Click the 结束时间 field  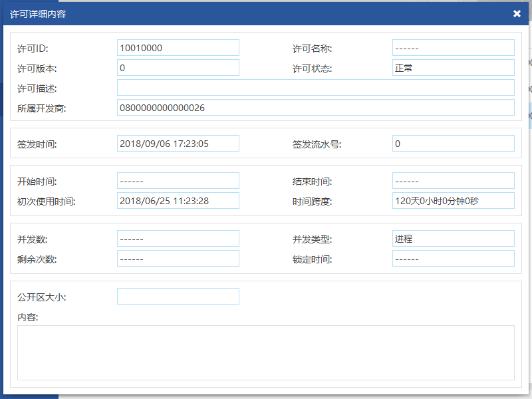point(453,181)
